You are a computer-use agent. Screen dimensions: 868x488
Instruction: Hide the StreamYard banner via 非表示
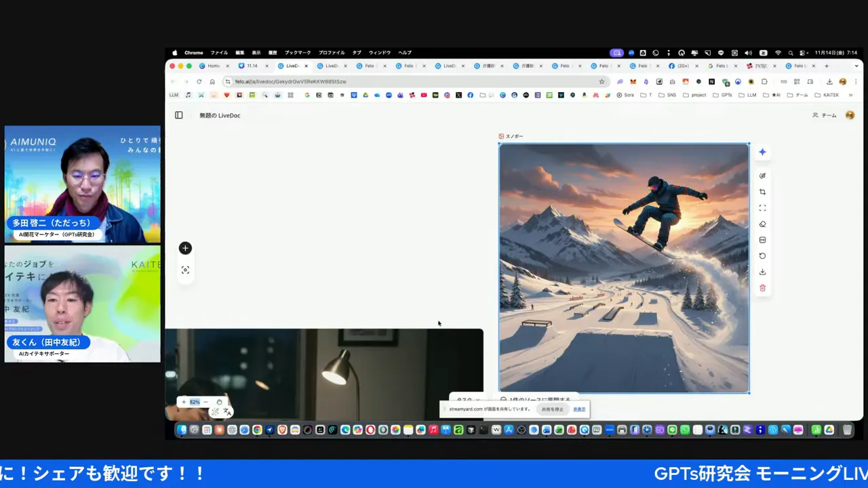tap(579, 409)
